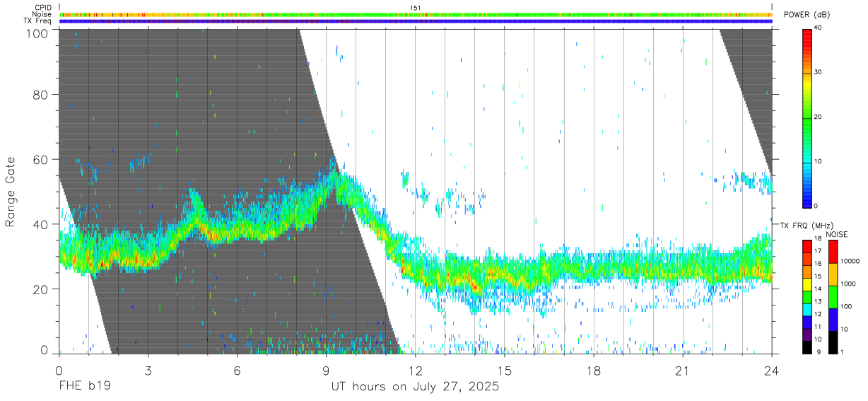The height and width of the screenshot is (401, 868).
Task: Click the 21 hour label on the time axis
Action: [682, 371]
